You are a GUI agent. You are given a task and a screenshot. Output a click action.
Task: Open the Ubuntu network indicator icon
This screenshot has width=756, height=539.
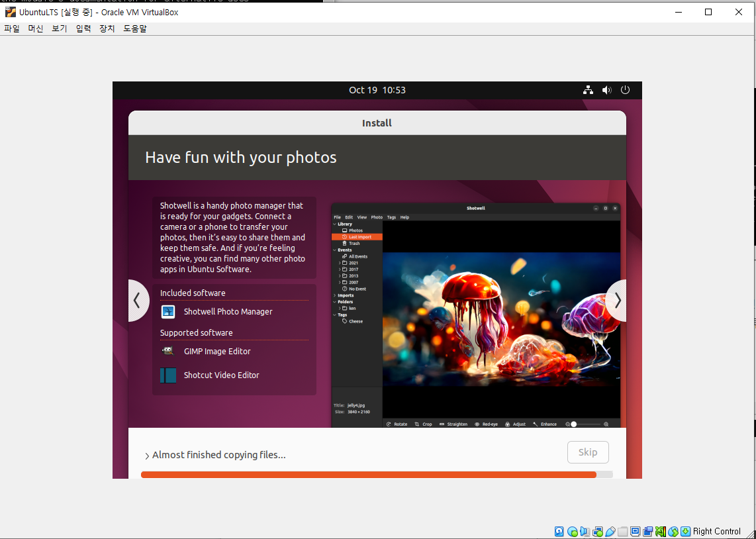(588, 89)
